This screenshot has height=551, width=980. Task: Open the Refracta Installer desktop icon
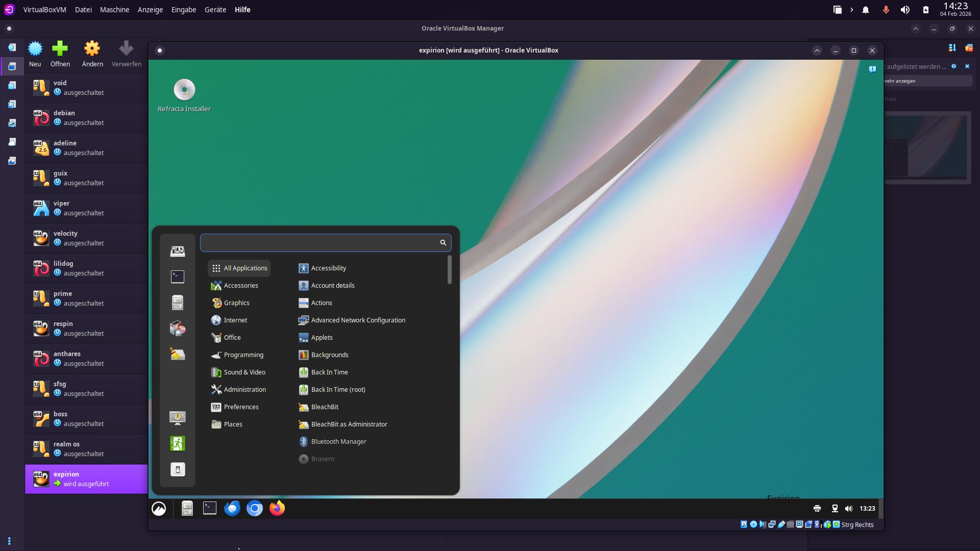tap(184, 90)
